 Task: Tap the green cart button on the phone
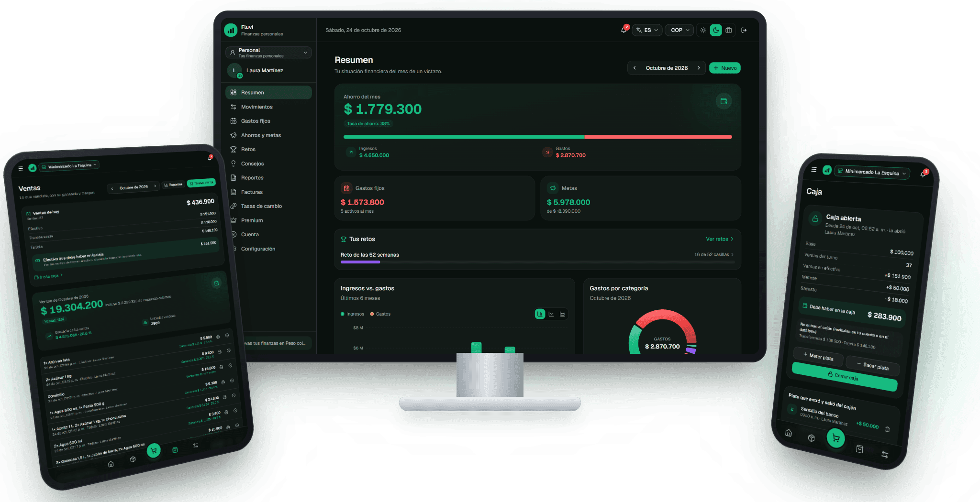point(835,438)
